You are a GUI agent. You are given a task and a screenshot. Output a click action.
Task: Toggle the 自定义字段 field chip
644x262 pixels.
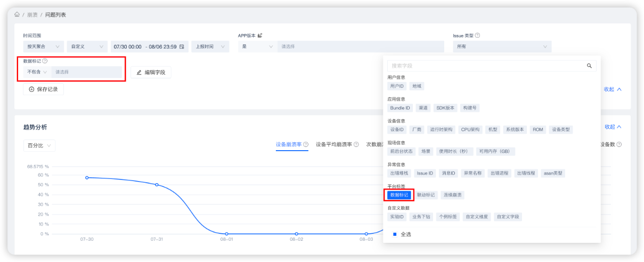[x=508, y=217]
